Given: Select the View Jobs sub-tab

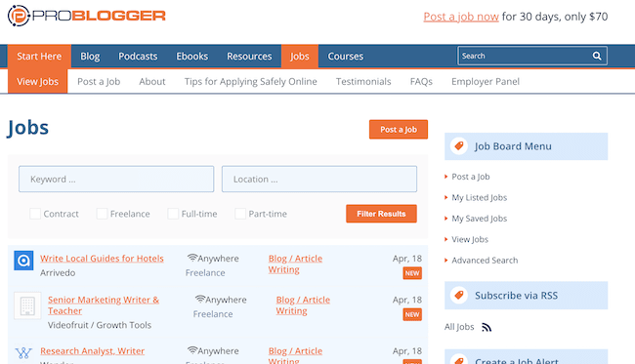Looking at the screenshot, I should click(38, 81).
